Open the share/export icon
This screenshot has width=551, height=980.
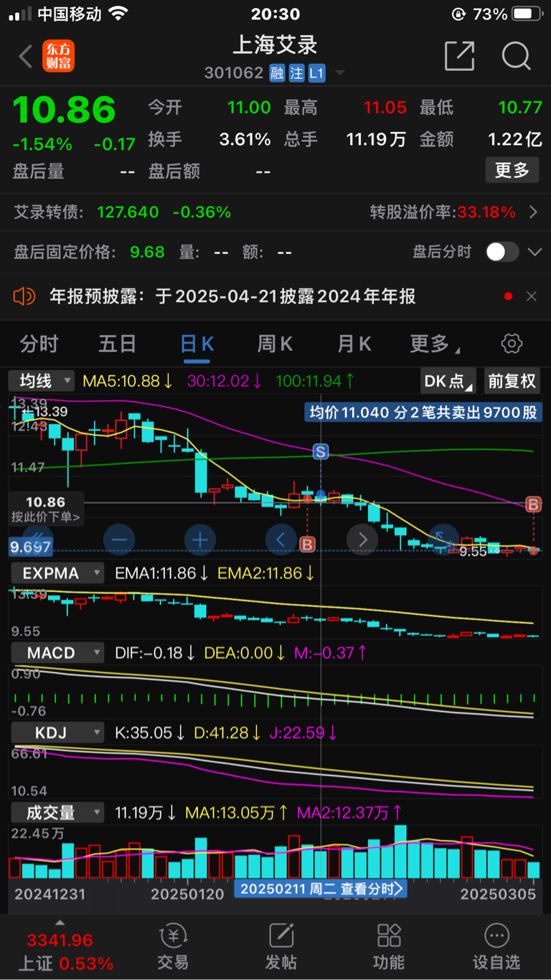coord(459,56)
